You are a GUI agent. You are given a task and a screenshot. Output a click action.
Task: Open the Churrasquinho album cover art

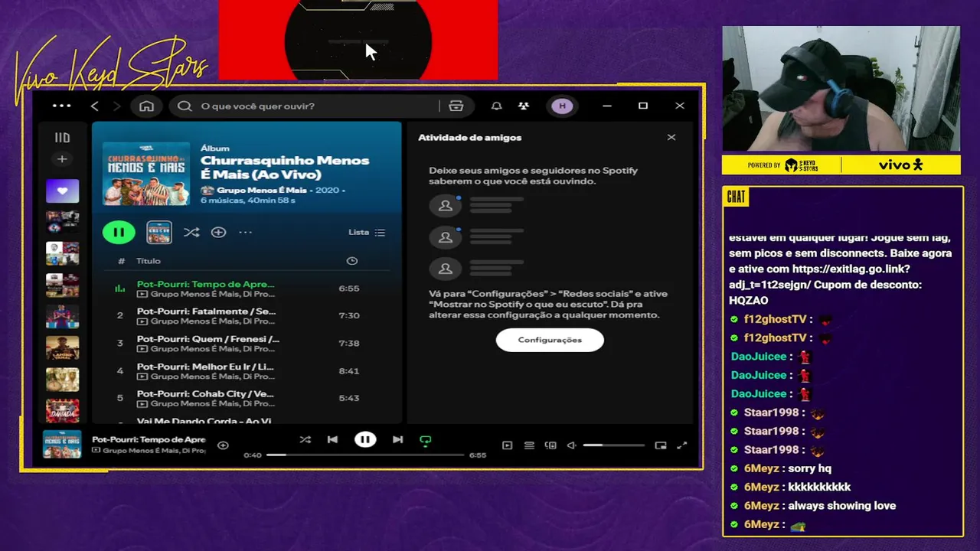tap(146, 174)
